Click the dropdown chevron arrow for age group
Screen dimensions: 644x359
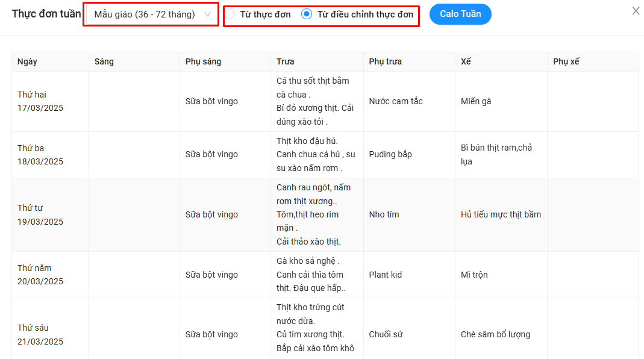coord(208,14)
